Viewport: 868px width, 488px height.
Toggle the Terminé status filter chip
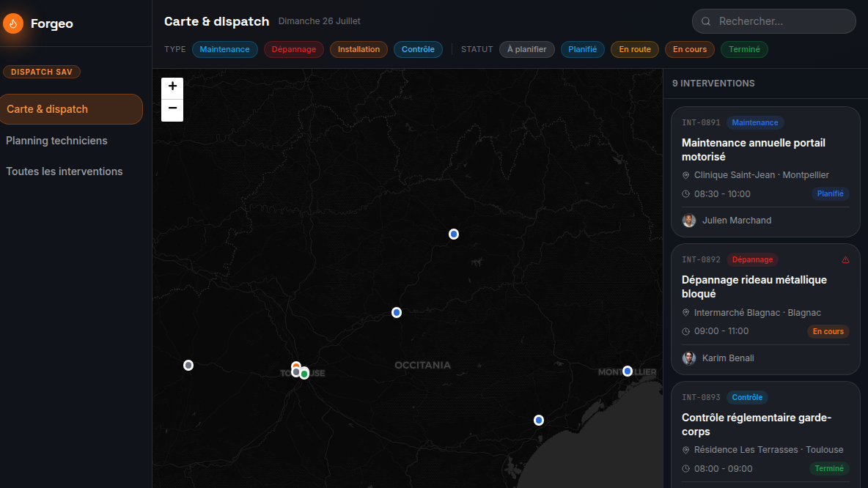point(744,49)
